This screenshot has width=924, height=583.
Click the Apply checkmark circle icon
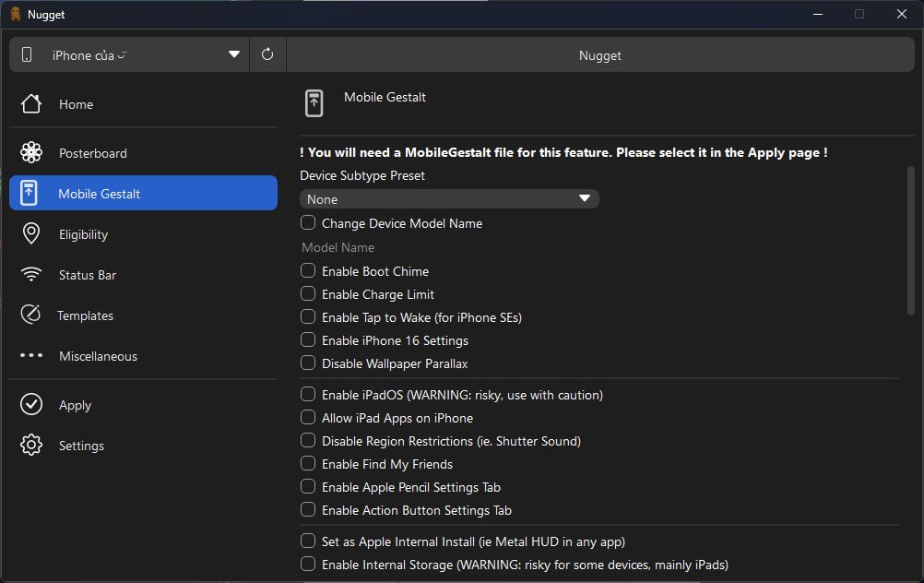(x=31, y=404)
